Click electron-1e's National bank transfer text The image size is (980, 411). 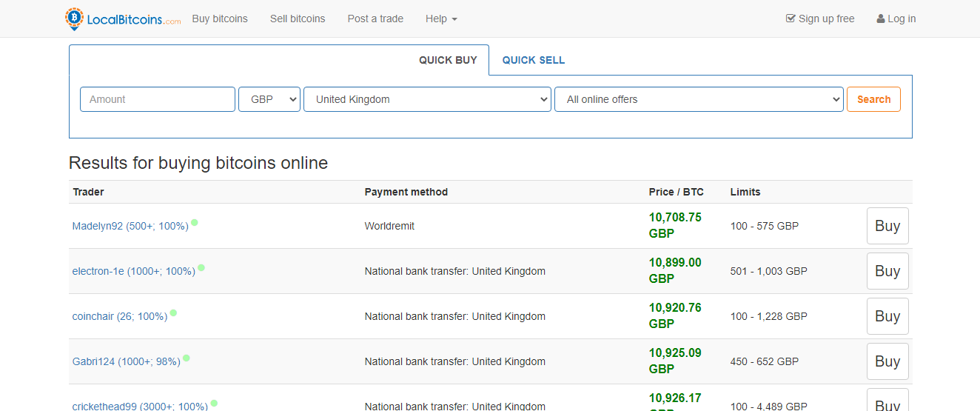[455, 271]
